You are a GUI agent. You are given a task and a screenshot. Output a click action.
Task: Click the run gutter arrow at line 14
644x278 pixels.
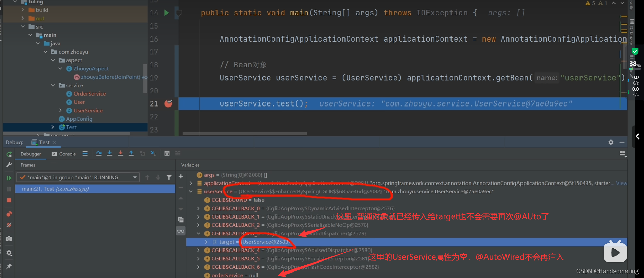[x=166, y=13]
